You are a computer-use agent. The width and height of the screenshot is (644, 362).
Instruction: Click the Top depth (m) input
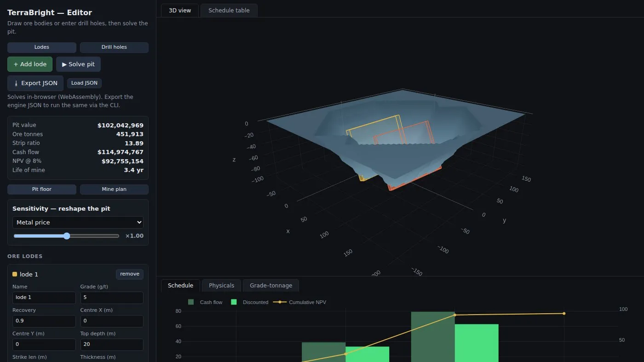112,345
